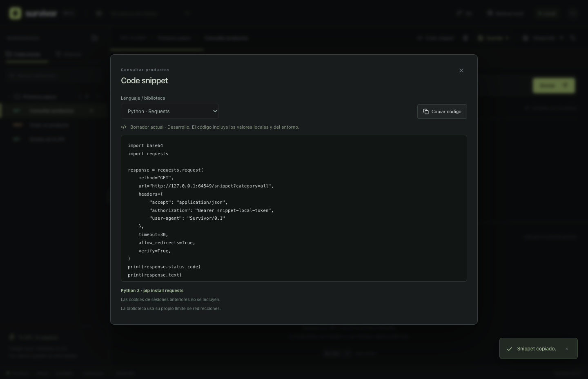
Task: Click the 'import base64' code line
Action: (x=145, y=145)
